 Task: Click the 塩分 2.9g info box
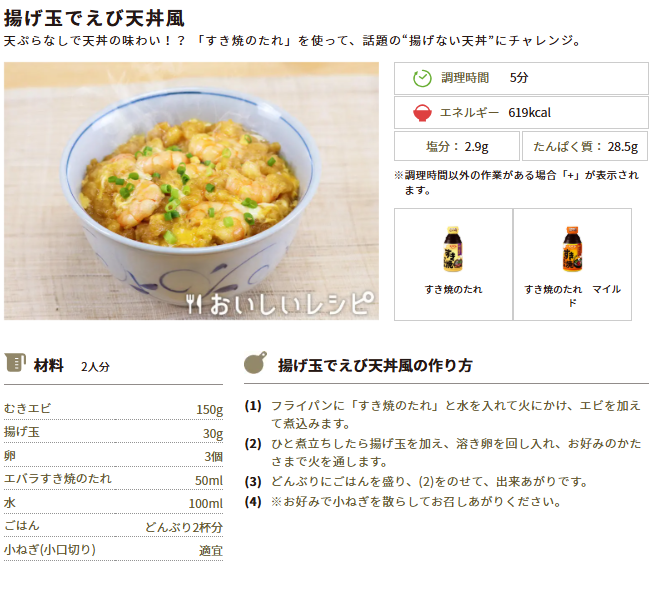(x=457, y=146)
